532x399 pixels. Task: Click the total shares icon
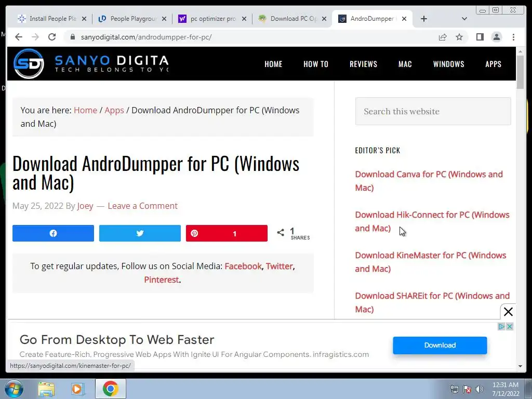[281, 232]
